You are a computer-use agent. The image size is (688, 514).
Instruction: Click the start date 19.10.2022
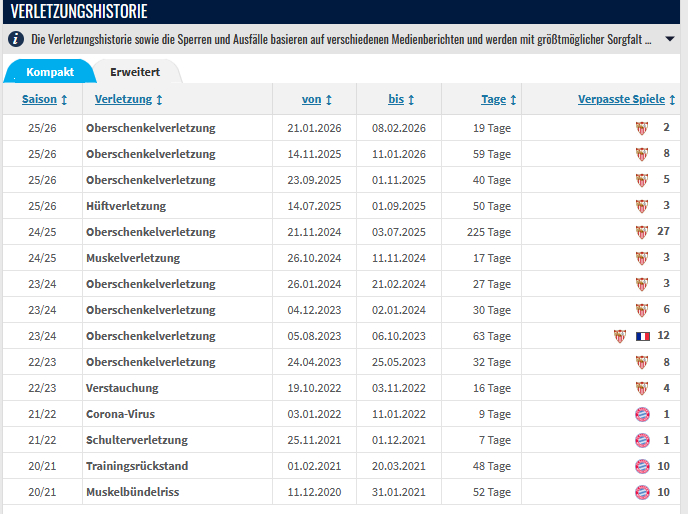[x=314, y=388]
